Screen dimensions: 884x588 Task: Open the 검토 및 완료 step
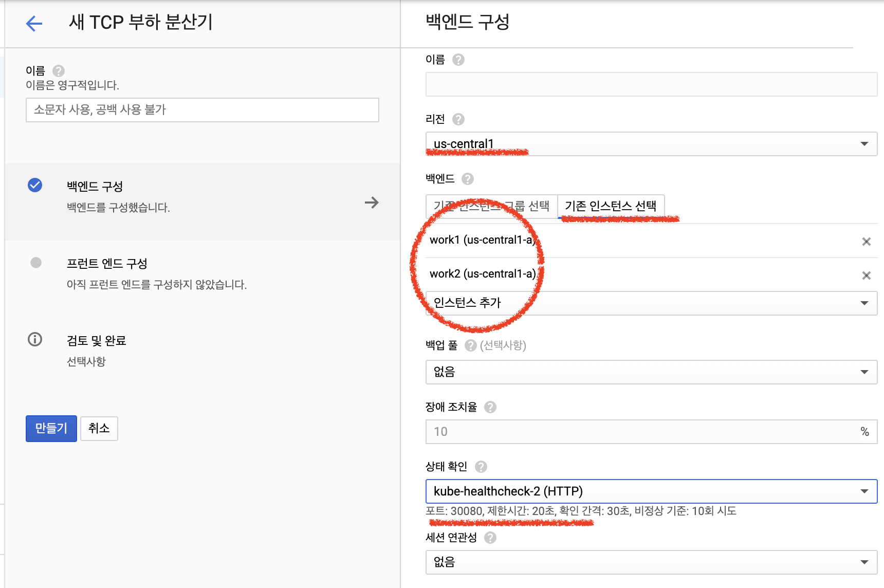point(202,351)
